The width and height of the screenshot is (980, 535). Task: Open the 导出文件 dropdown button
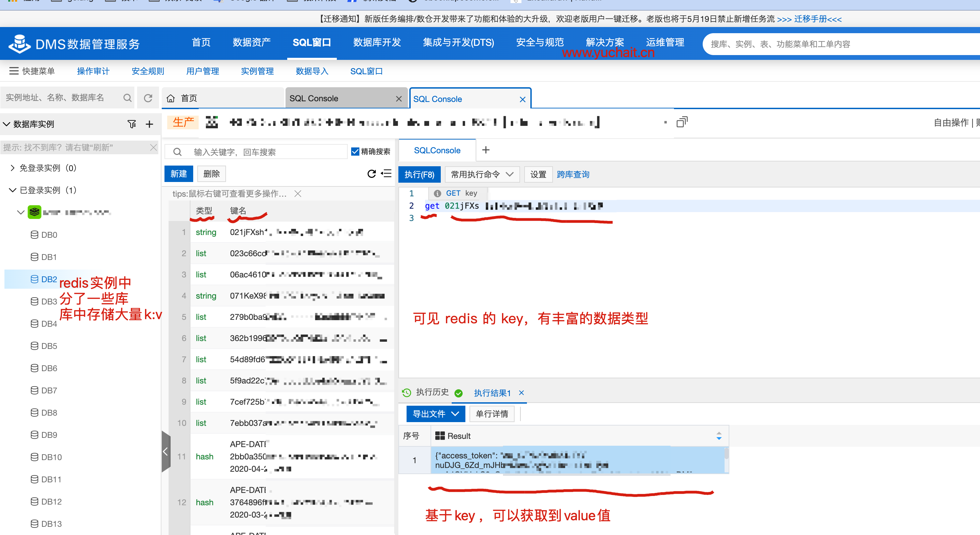pyautogui.click(x=435, y=414)
